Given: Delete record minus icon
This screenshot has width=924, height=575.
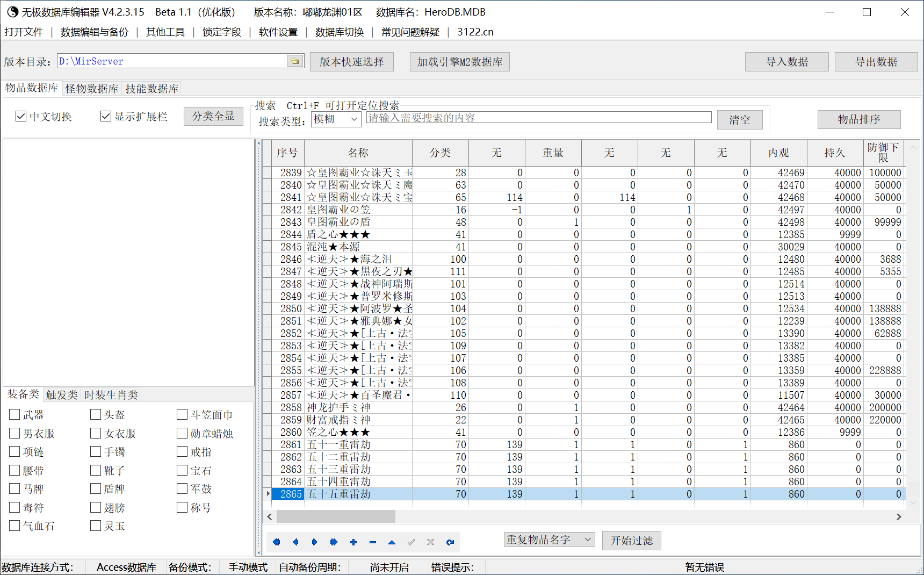Looking at the screenshot, I should click(373, 542).
